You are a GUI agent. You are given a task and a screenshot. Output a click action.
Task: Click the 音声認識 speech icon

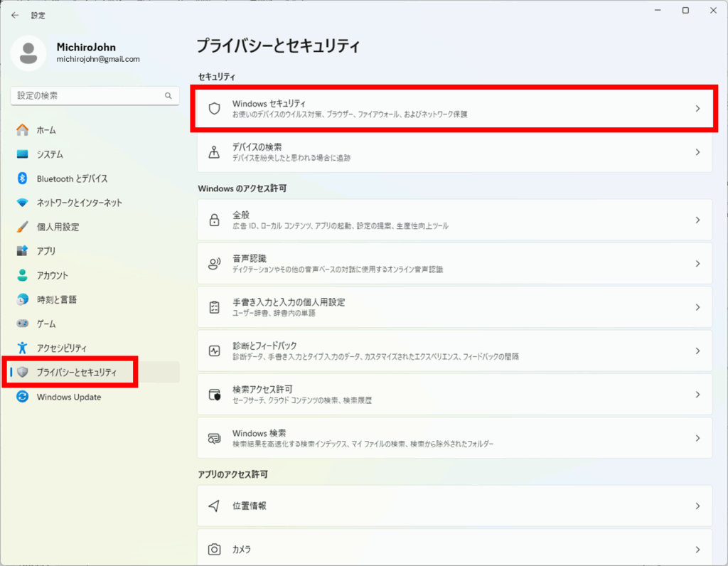tap(214, 264)
